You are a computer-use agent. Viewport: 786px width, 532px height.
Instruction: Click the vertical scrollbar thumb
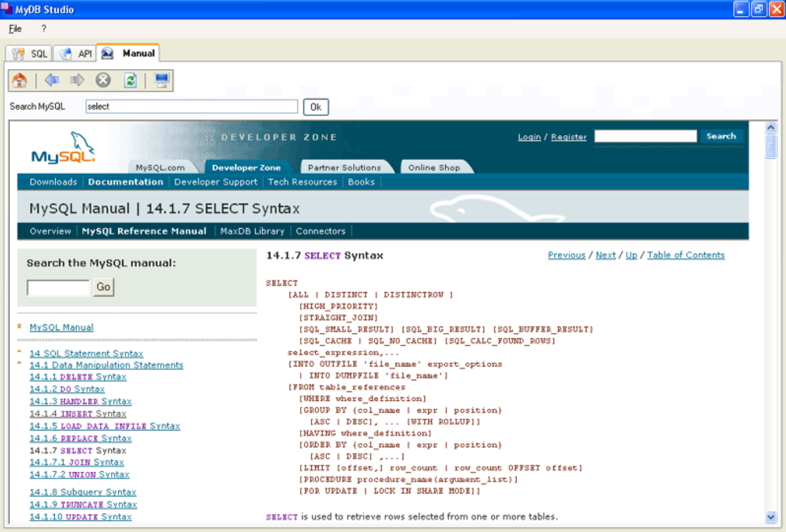point(771,147)
